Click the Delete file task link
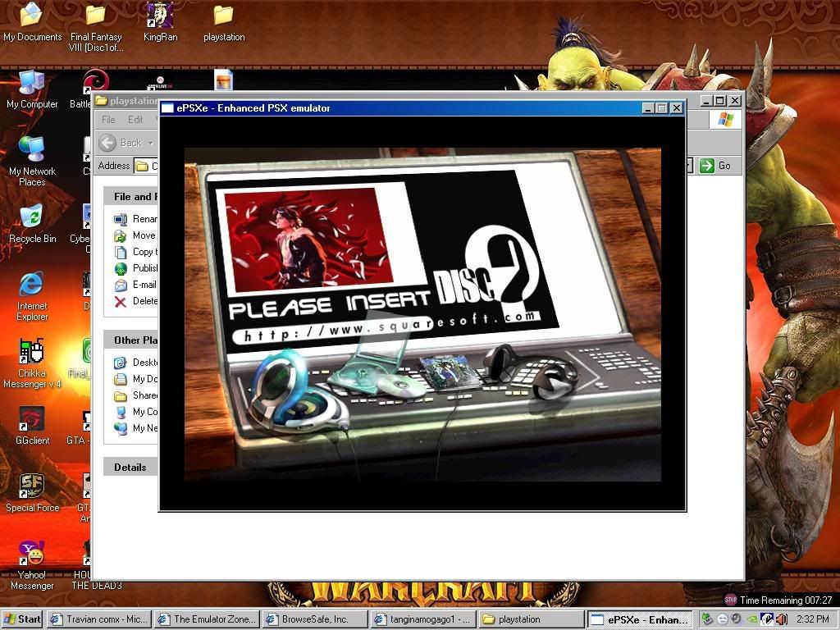The height and width of the screenshot is (630, 840). tap(144, 301)
